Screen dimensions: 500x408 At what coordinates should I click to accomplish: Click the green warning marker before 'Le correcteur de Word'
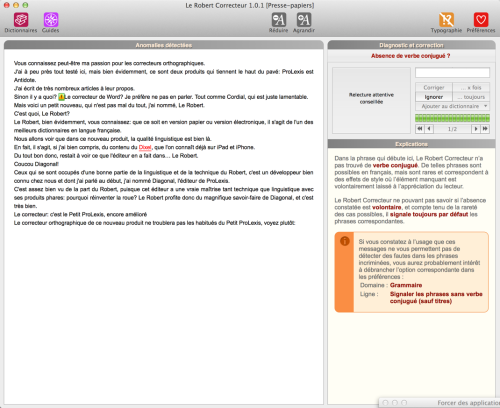pyautogui.click(x=61, y=97)
